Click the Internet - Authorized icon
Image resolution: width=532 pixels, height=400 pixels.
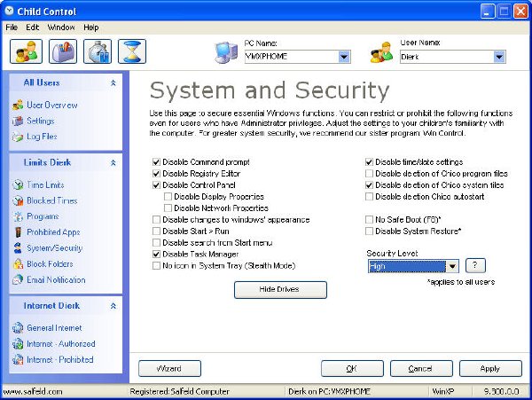[18, 344]
